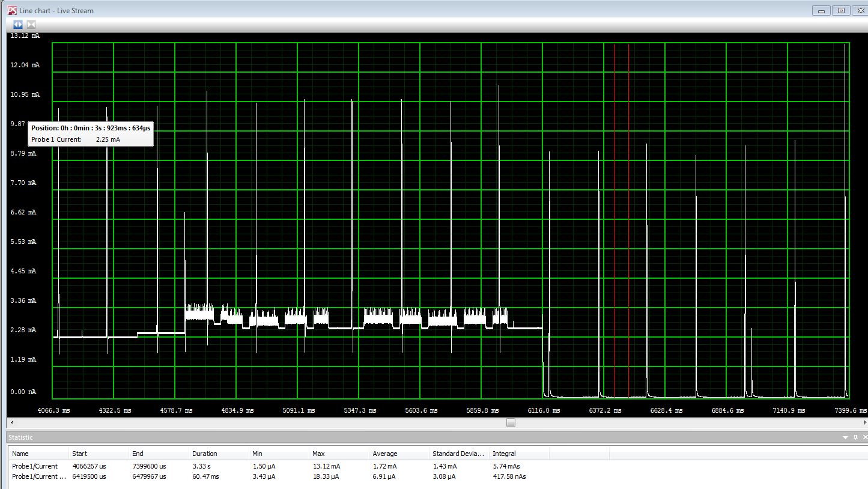Open the Statistic panel options dropdown arrow
868x489 pixels.
click(846, 437)
